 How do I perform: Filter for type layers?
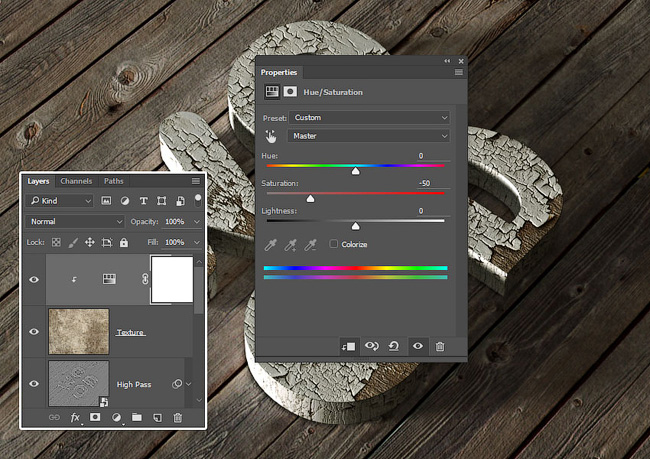point(143,201)
